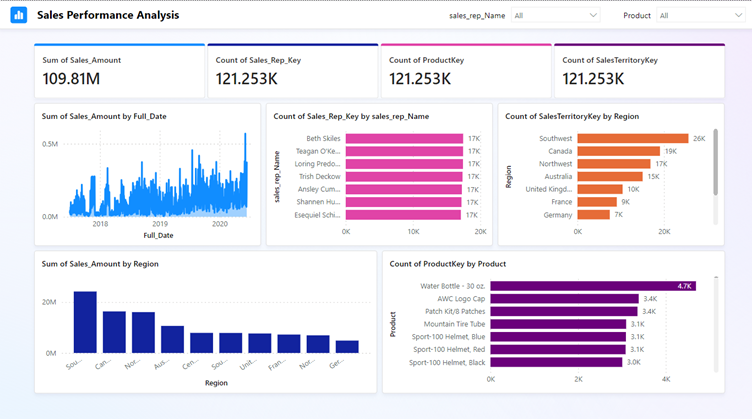Click the orange Canada bar
The image size is (752, 419).
pos(620,151)
